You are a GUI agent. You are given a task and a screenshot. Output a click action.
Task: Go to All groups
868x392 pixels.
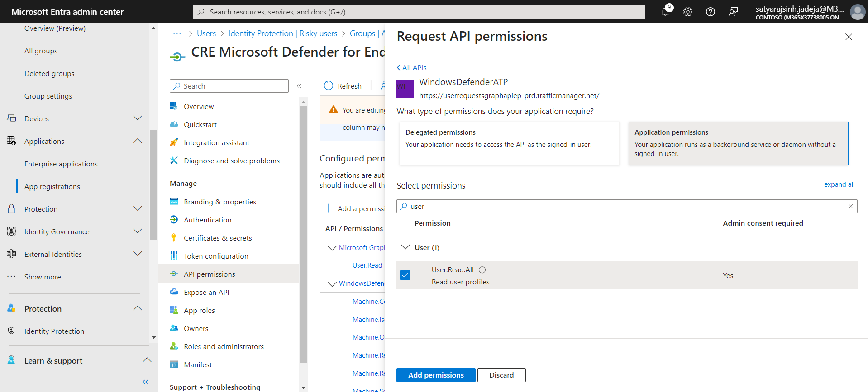click(x=41, y=51)
